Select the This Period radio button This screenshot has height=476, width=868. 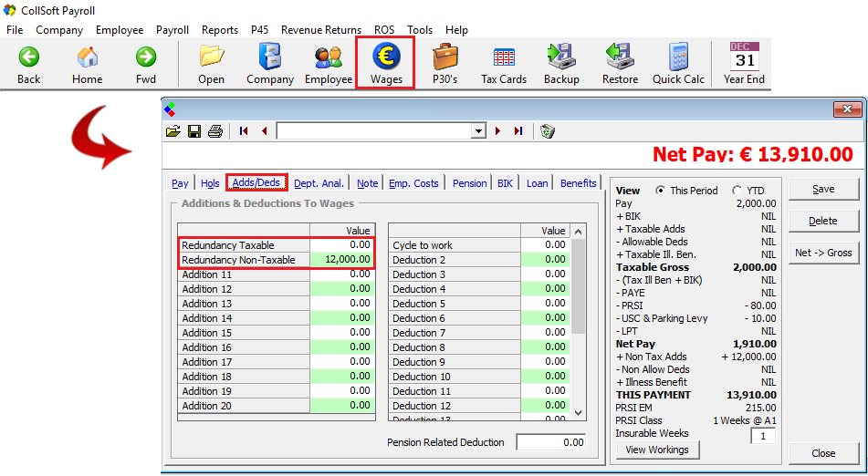click(661, 191)
